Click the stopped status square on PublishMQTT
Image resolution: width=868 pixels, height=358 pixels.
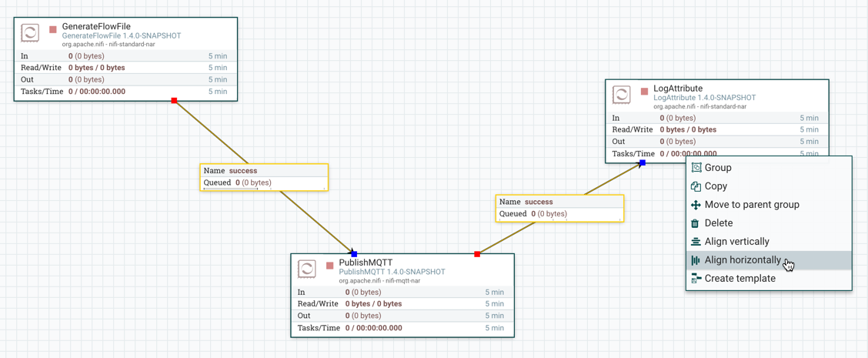click(x=330, y=266)
